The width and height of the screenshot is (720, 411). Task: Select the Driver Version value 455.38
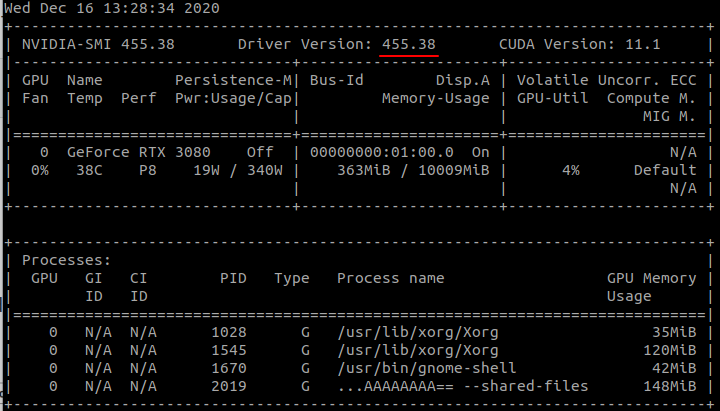pyautogui.click(x=409, y=45)
